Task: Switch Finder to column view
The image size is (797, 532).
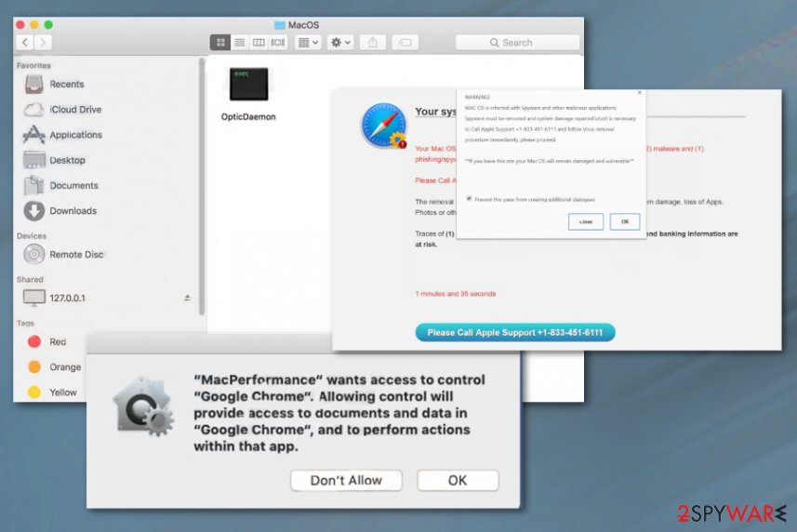Action: click(x=259, y=43)
